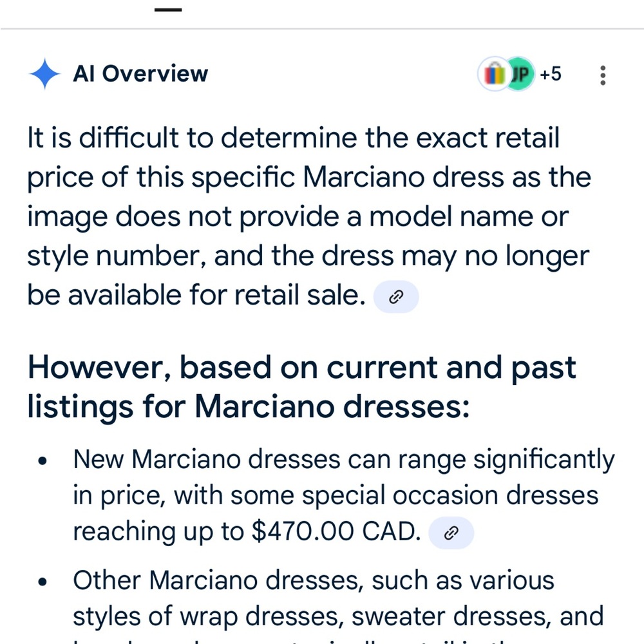
Task: Tap the 'It is difficult to determine' paragraph
Action: (309, 216)
